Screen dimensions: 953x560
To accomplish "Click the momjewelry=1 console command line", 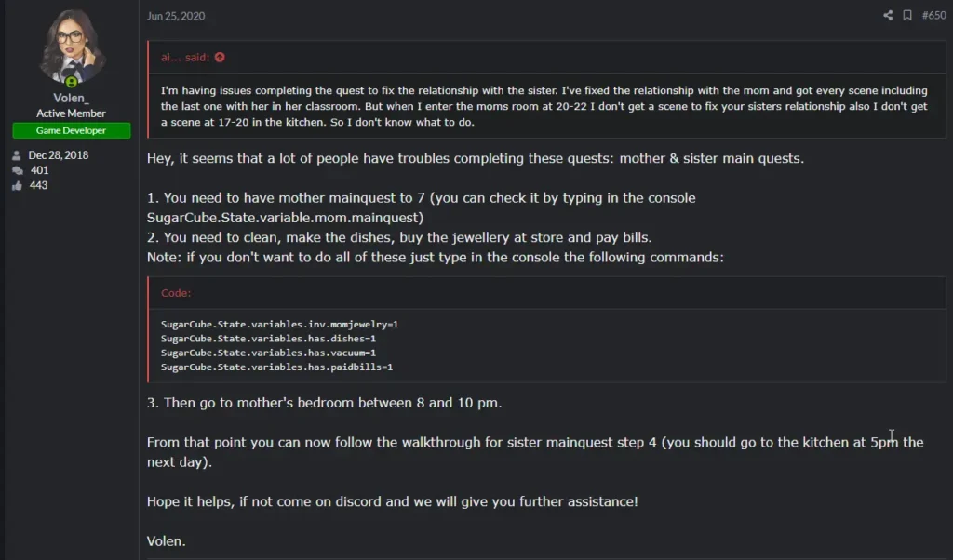I will (279, 324).
